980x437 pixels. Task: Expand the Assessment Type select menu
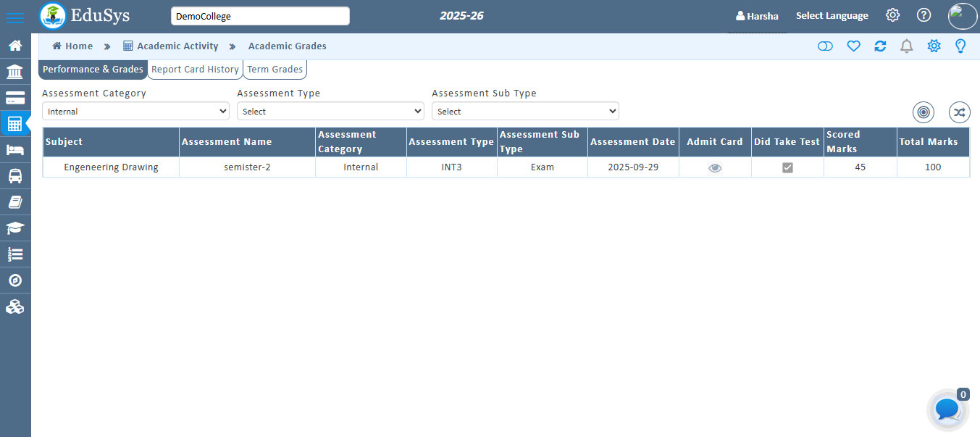pyautogui.click(x=330, y=111)
